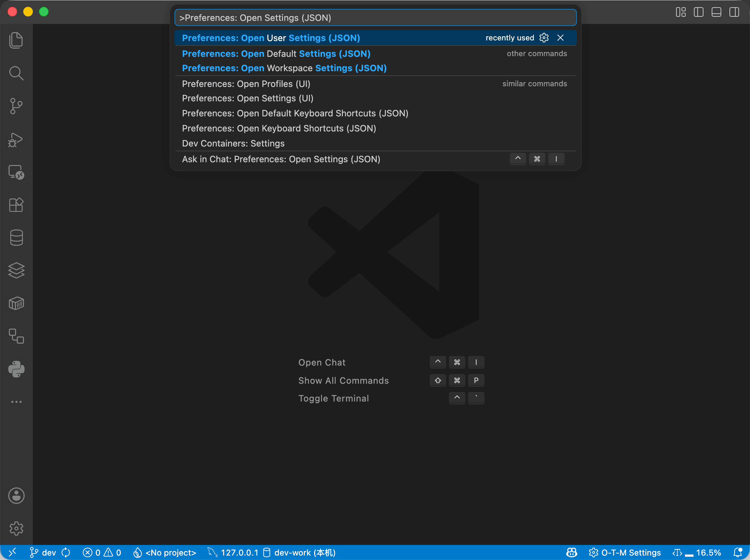
Task: Click the dev branch in status bar
Action: 43,552
